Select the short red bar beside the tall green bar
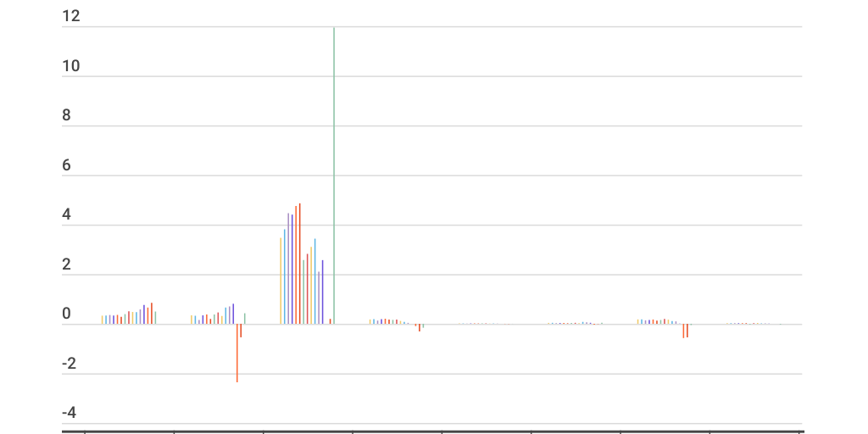The height and width of the screenshot is (434, 868). 330,321
